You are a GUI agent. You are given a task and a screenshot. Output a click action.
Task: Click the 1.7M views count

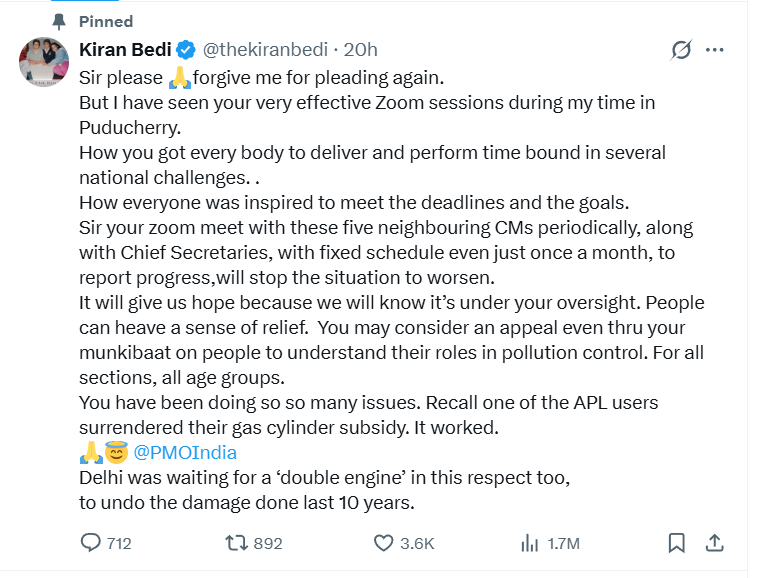point(564,543)
